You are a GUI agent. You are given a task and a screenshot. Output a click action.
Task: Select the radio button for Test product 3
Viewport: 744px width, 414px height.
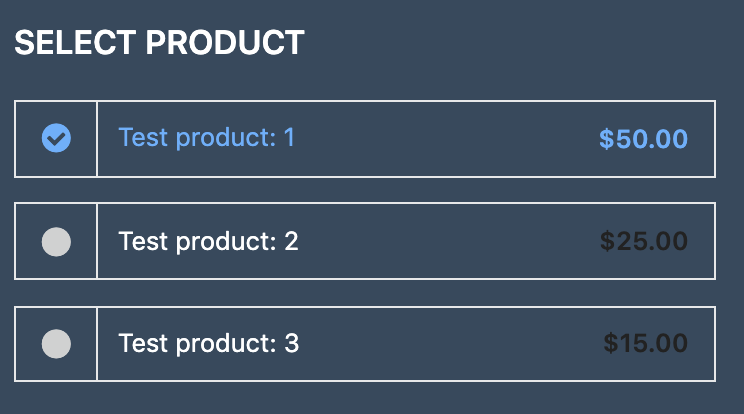click(56, 344)
